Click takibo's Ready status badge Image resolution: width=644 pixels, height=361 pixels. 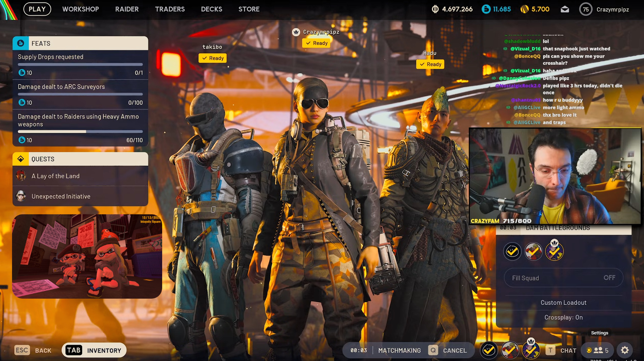[212, 58]
